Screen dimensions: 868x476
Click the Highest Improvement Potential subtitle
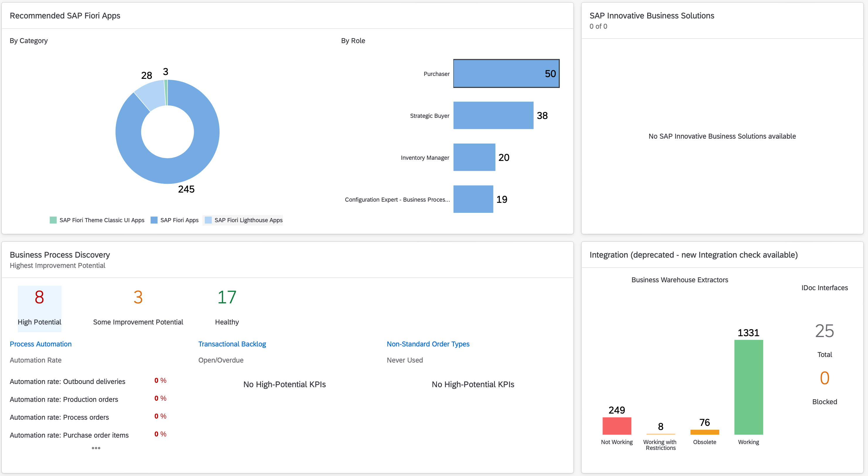(x=57, y=266)
